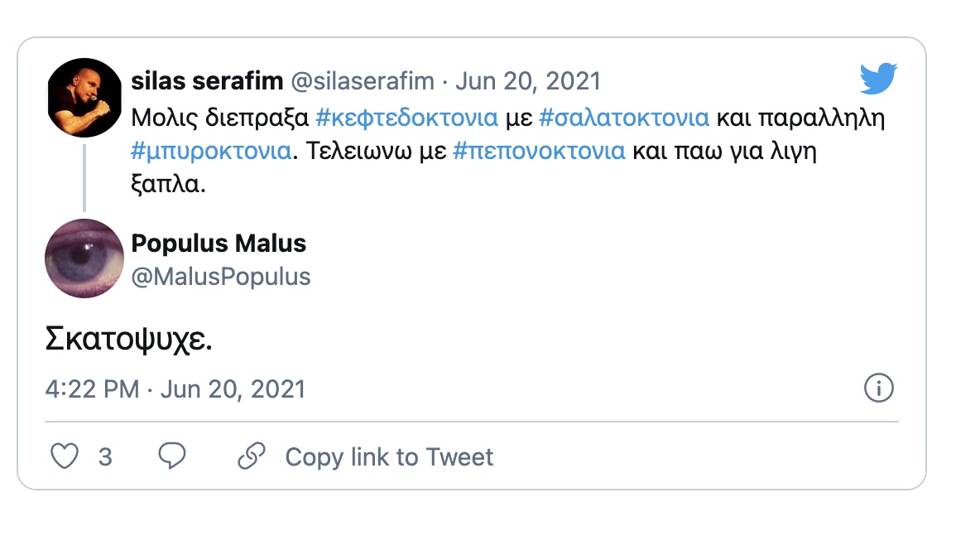Like the tweet with heart icon
This screenshot has height=560, width=980.
65,456
